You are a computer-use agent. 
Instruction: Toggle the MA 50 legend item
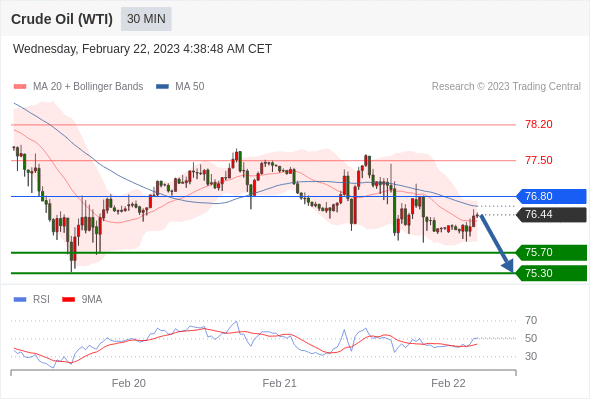(180, 87)
